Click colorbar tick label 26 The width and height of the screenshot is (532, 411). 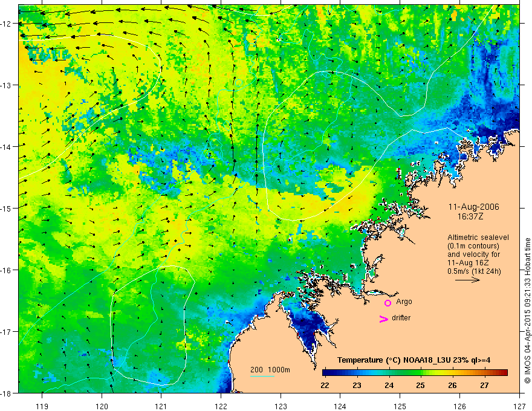pos(452,385)
